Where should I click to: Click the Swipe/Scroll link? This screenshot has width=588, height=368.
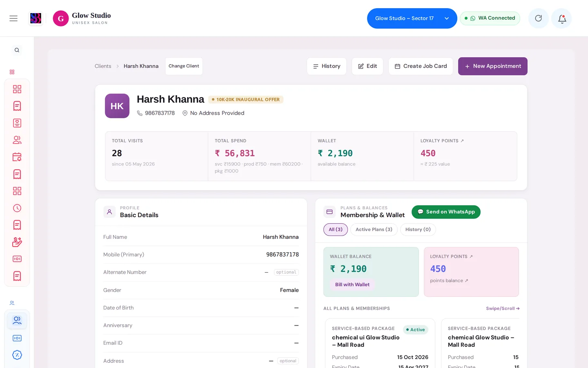pyautogui.click(x=503, y=308)
